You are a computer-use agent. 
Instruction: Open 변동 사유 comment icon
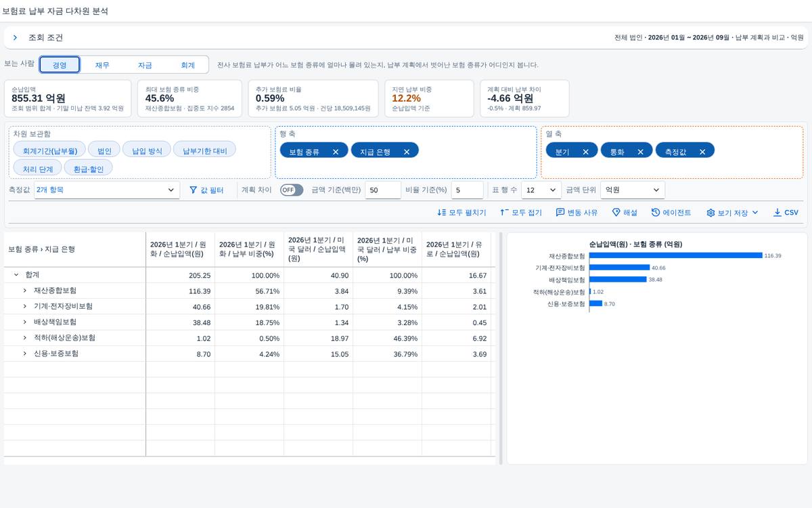(560, 213)
